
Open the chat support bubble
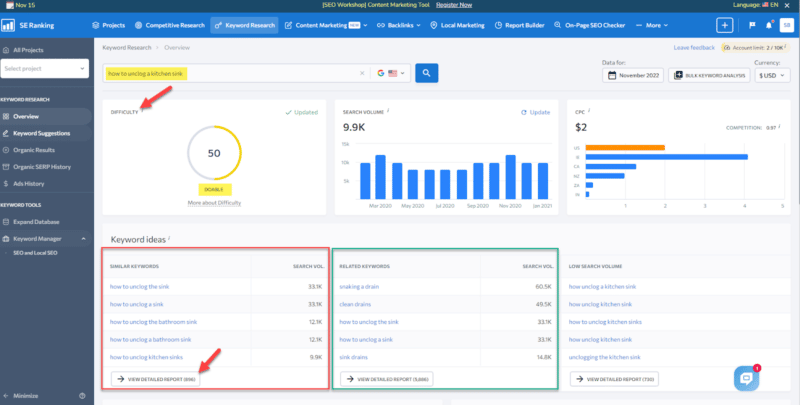747,377
